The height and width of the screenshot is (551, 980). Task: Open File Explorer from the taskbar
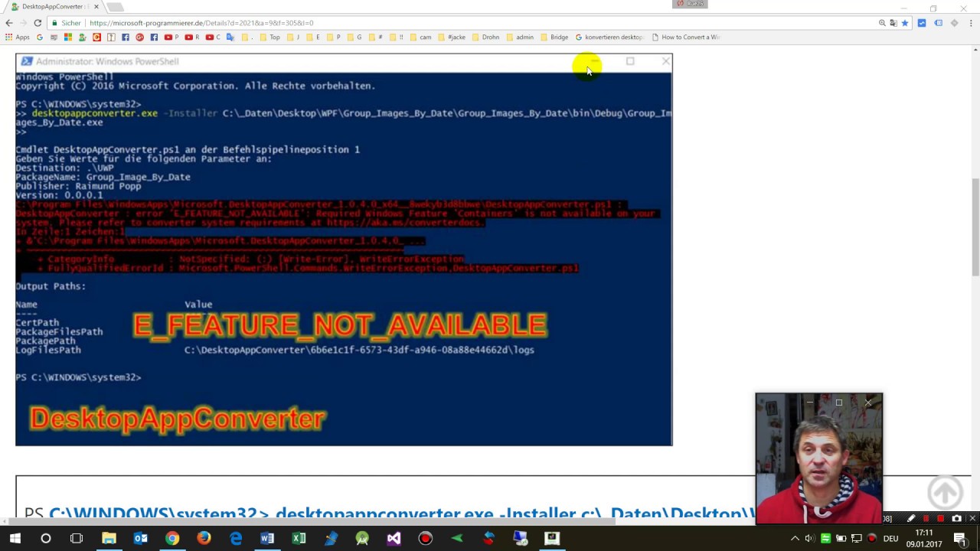(109, 539)
